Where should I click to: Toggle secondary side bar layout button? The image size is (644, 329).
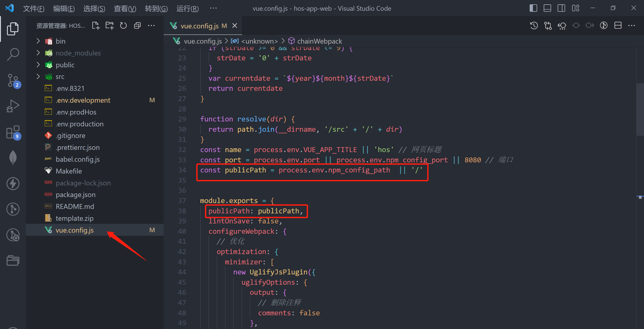pos(561,8)
